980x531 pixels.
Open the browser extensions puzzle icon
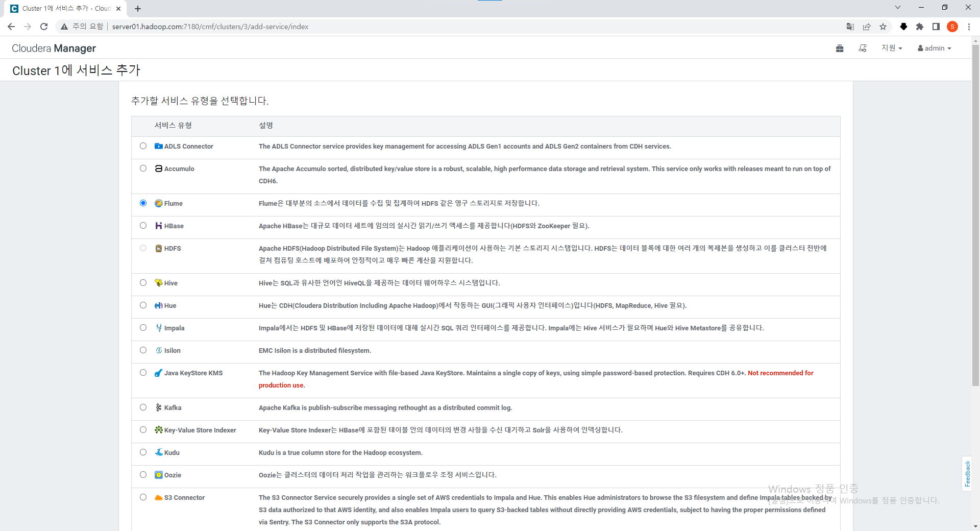tap(920, 27)
